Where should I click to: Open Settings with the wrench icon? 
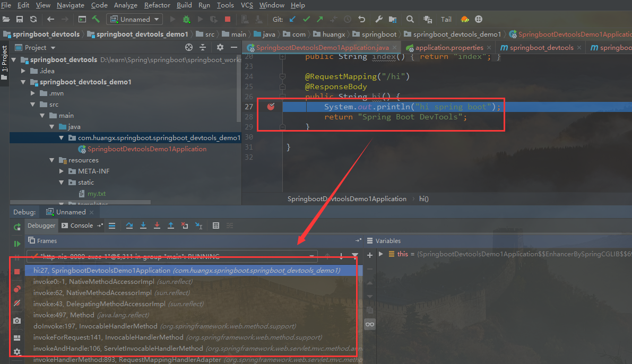379,19
